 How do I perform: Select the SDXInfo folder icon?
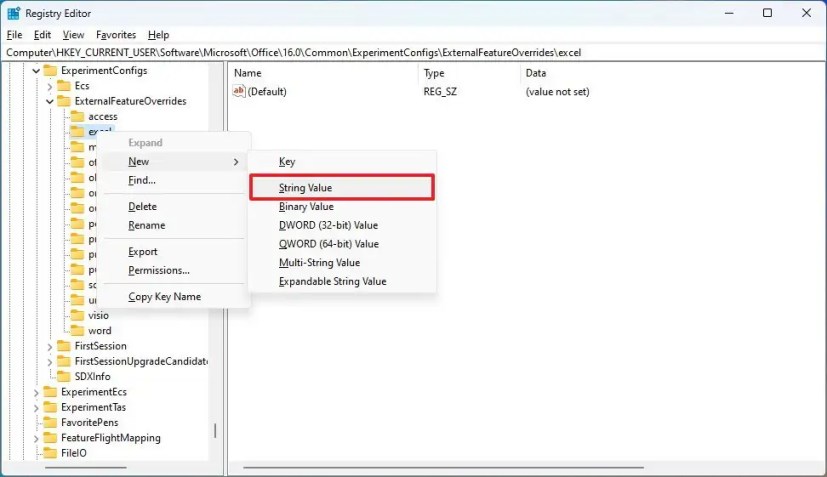tap(64, 376)
